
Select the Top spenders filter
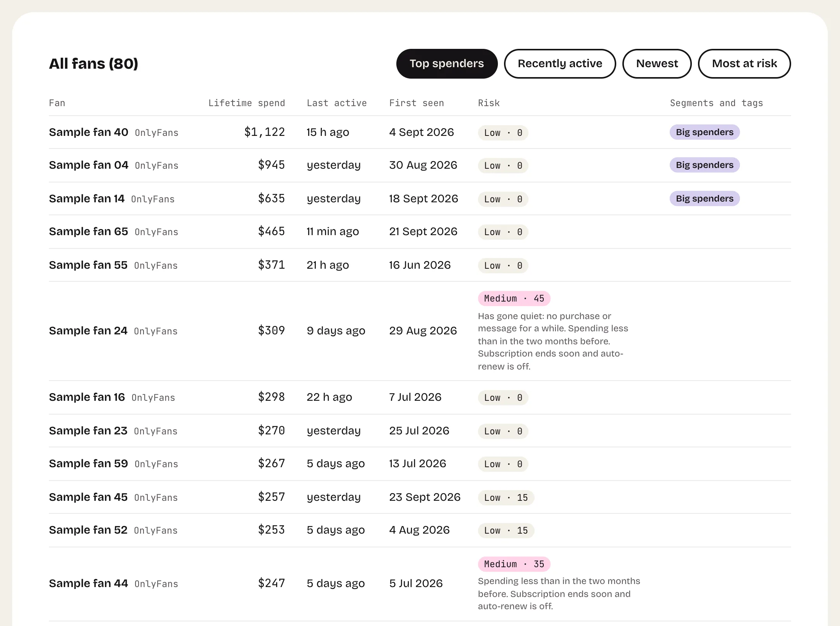coord(447,64)
